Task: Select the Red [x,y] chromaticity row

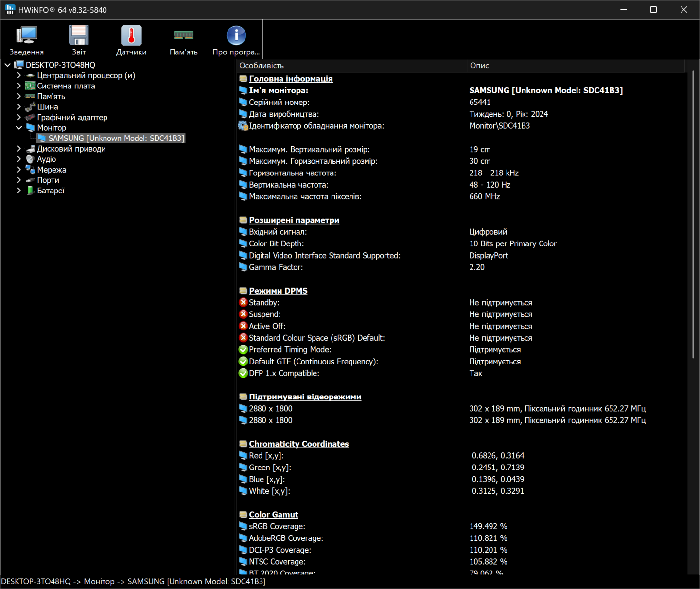Action: point(462,456)
